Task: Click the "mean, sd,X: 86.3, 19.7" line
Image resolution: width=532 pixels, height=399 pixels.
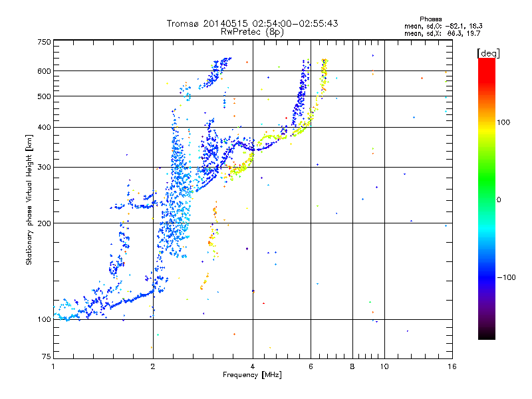Action: click(442, 33)
